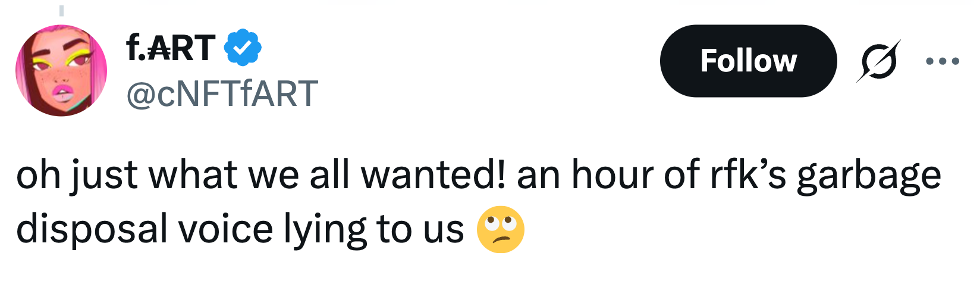Click the "disposal voice lying to us" line
980x293 pixels.
240,230
